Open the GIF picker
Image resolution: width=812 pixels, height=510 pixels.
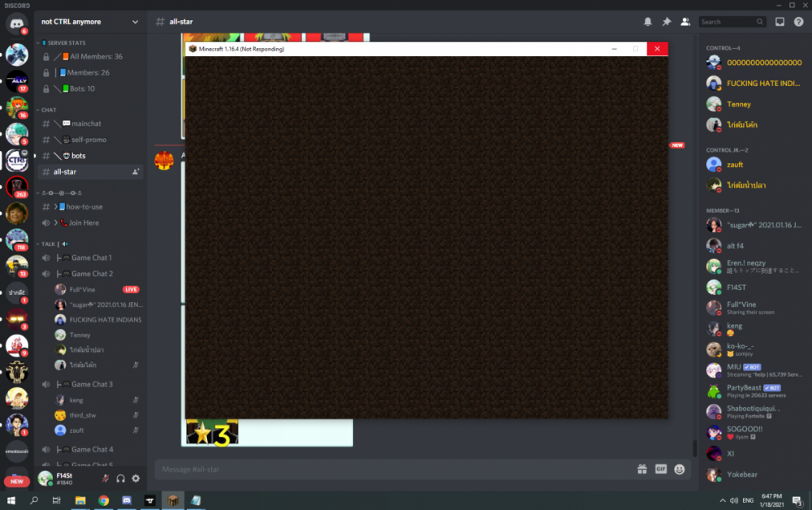(x=661, y=469)
